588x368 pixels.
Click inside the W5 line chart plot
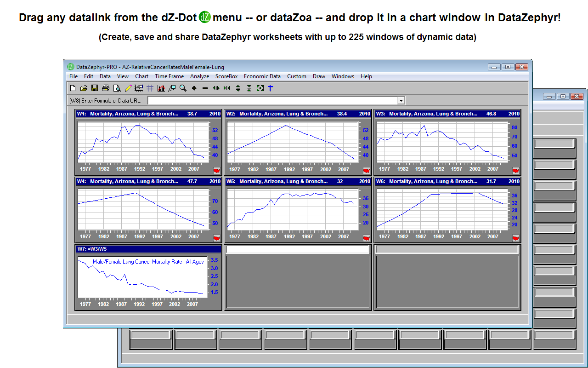(x=293, y=210)
